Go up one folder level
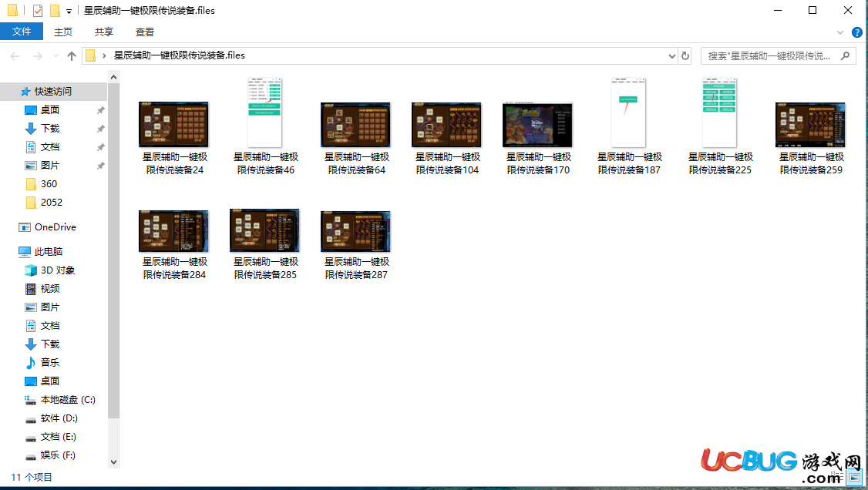Image resolution: width=868 pixels, height=490 pixels. pyautogui.click(x=72, y=56)
